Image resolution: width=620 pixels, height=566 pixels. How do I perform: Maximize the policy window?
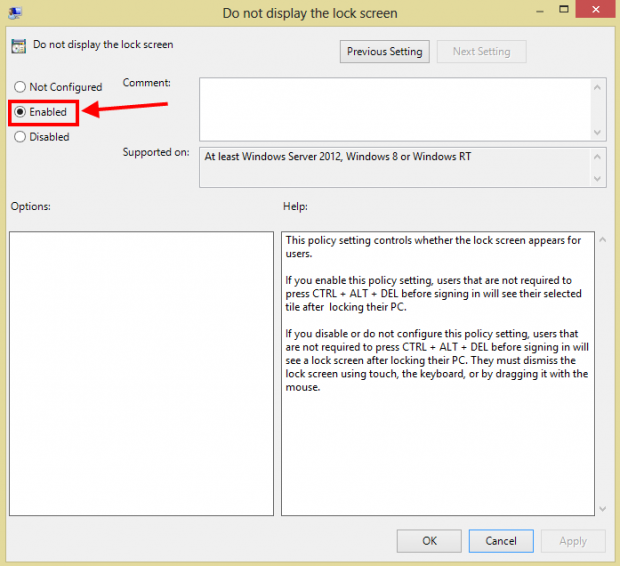[x=564, y=9]
